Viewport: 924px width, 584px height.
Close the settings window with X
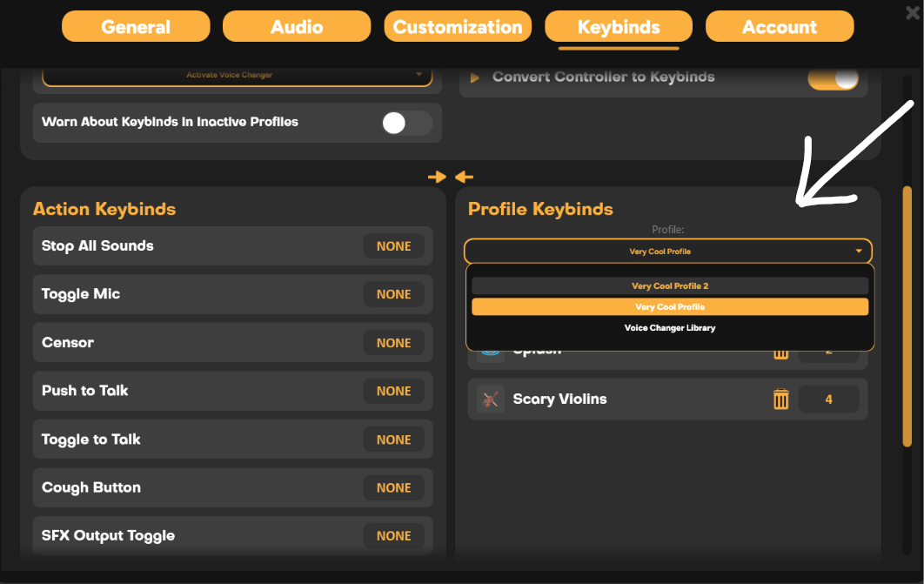click(912, 12)
